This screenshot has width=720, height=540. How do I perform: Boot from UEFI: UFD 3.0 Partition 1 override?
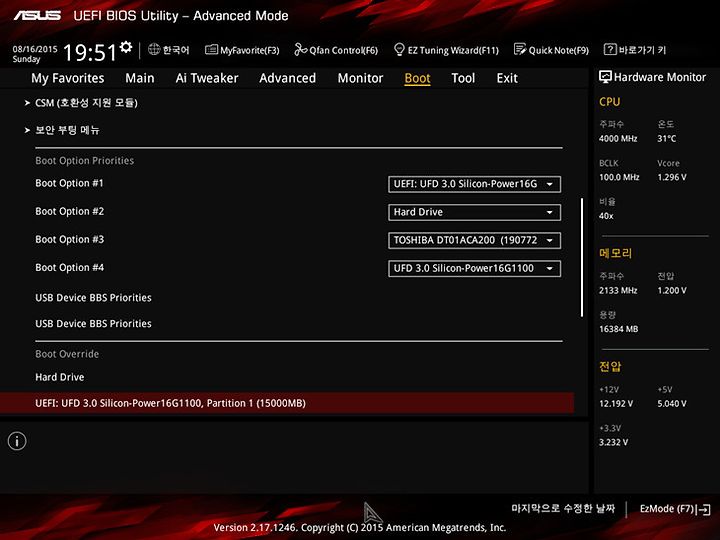coord(287,403)
